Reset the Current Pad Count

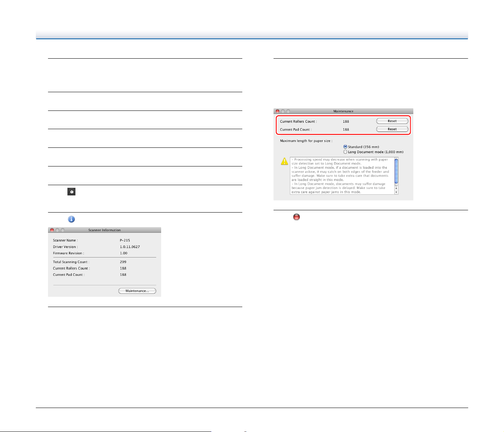click(x=392, y=129)
